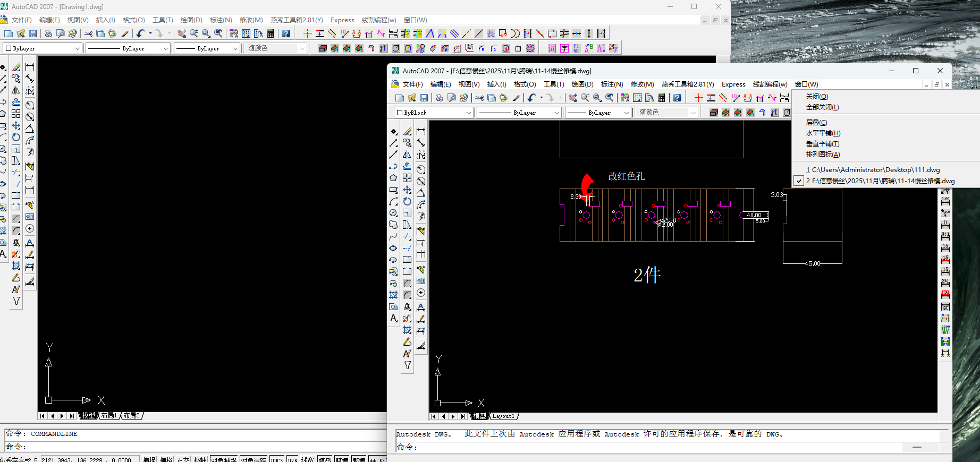Click the first-tab navigation arrow in the Drawing1 window
This screenshot has height=462, width=980.
click(x=43, y=416)
